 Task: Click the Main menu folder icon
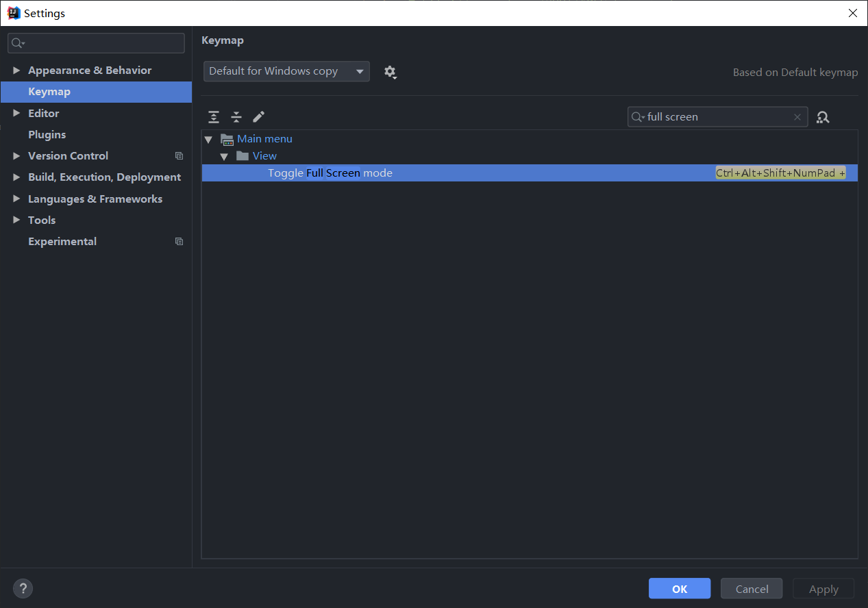[227, 139]
